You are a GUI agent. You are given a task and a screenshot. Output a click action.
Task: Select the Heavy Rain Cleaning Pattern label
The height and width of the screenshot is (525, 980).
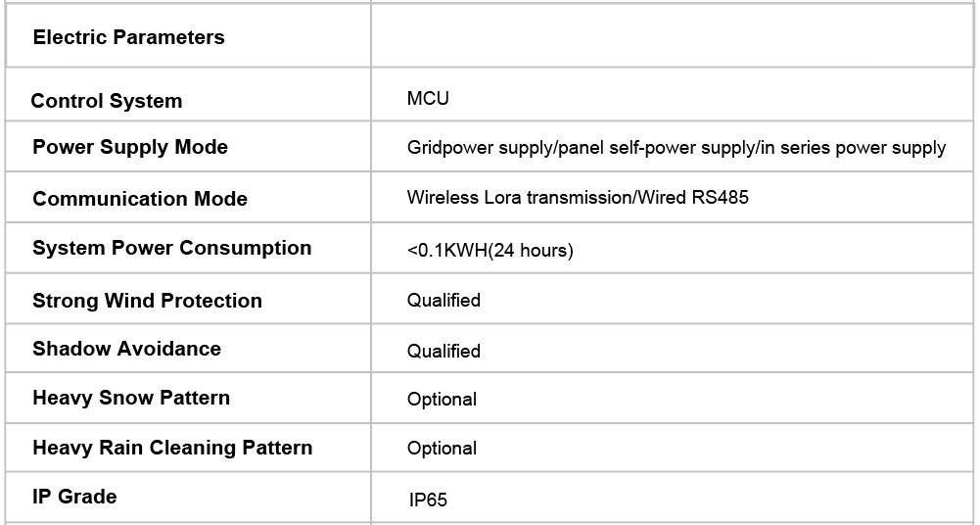[x=172, y=448]
